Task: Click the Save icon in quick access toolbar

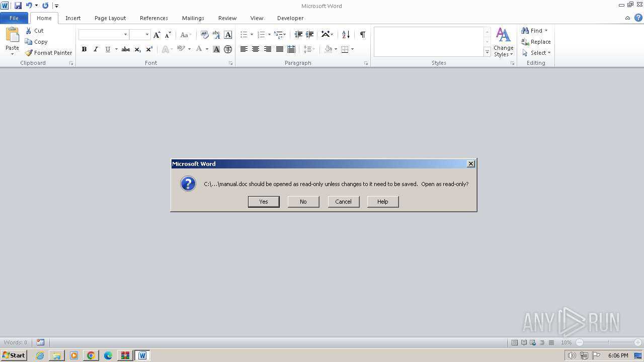Action: tap(18, 6)
